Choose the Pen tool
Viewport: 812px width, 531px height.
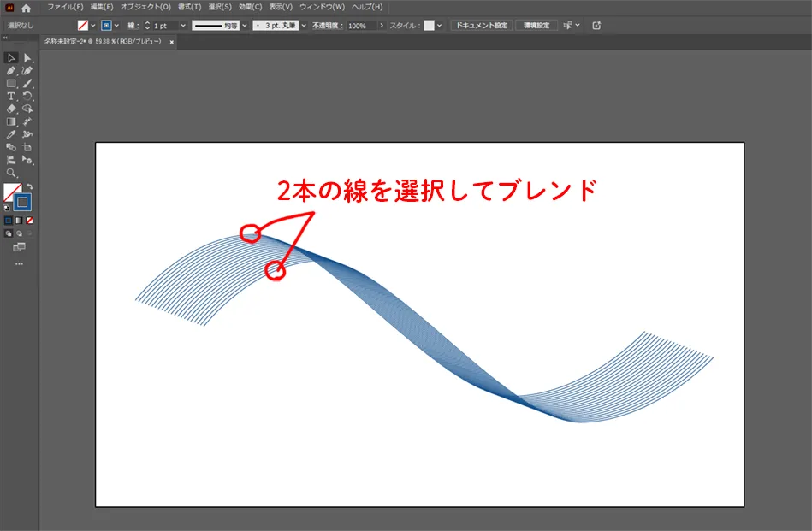pyautogui.click(x=11, y=70)
